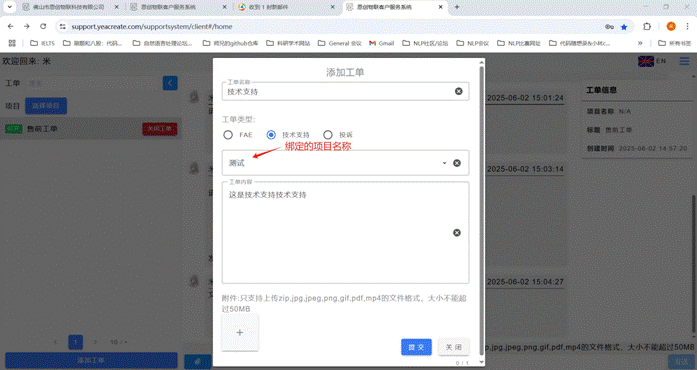Open the NLP会议 bookmark folder
Screen dimensions: 697x370
tap(473, 43)
